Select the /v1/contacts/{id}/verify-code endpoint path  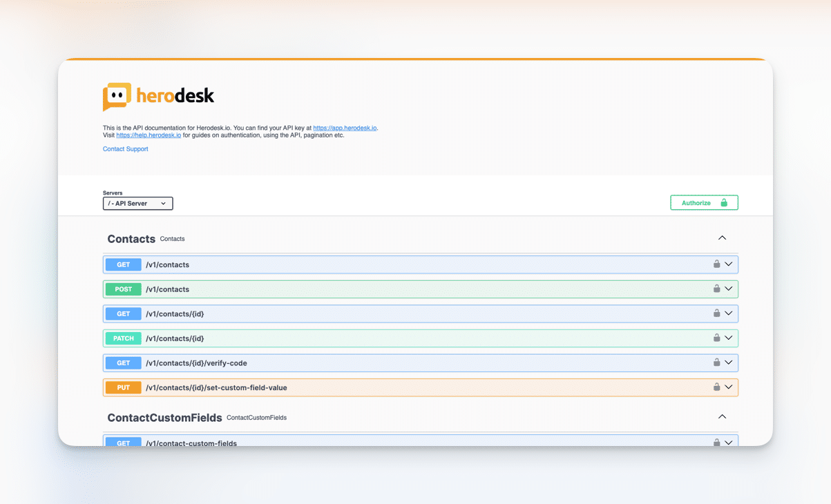click(196, 363)
